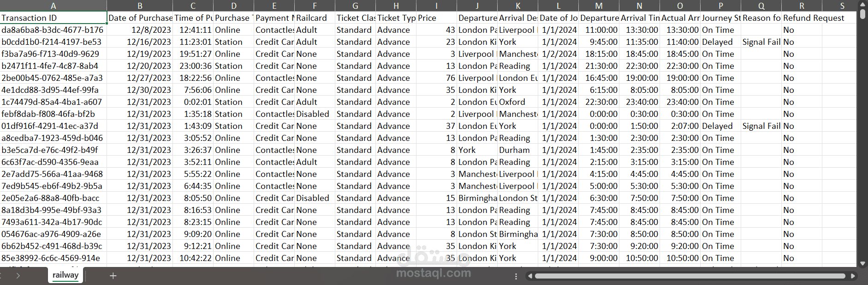Click the vertical scrollbar thumb
The height and width of the screenshot is (285, 868).
point(862,14)
